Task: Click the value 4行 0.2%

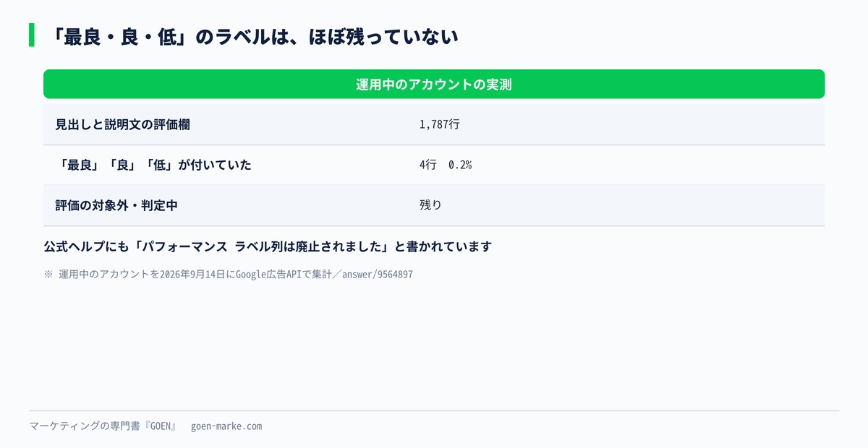Action: (446, 165)
